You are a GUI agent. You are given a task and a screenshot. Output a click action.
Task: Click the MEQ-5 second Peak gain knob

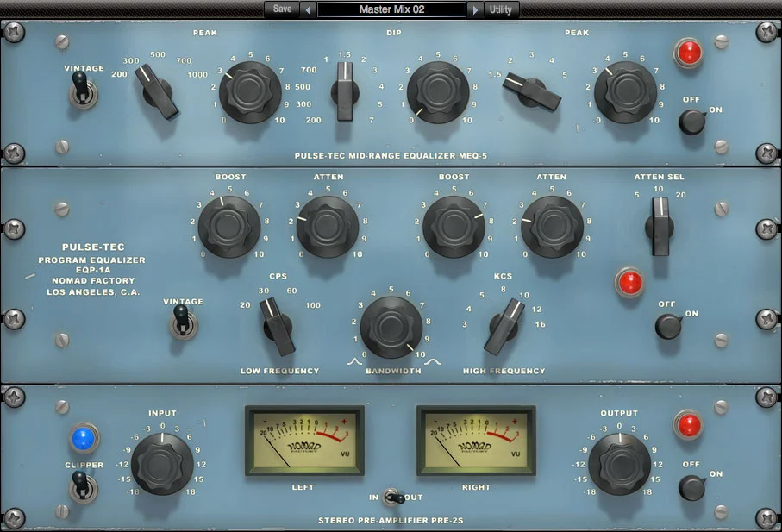[625, 92]
